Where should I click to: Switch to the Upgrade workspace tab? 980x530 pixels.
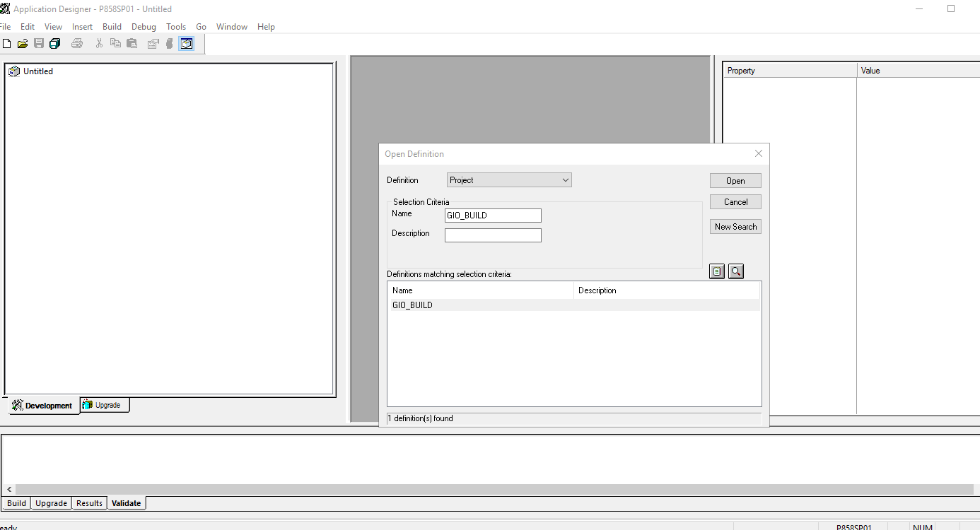coord(105,405)
